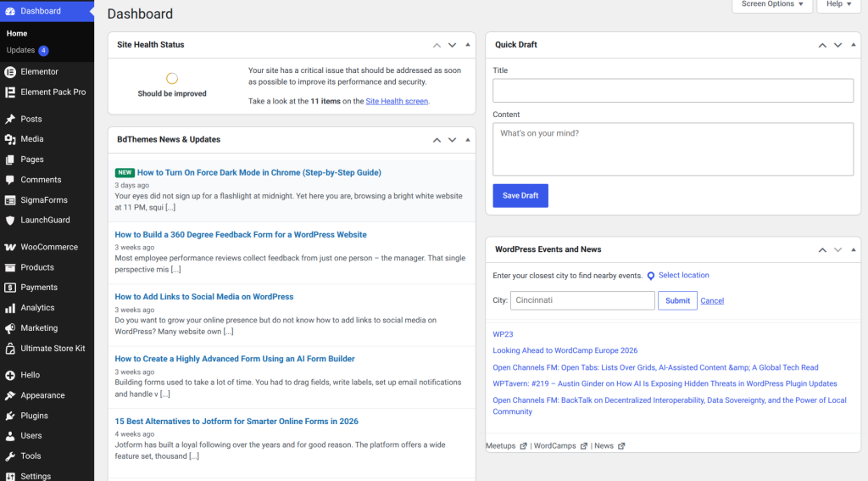Cancel the city location entry
This screenshot has height=481, width=868.
tap(712, 301)
